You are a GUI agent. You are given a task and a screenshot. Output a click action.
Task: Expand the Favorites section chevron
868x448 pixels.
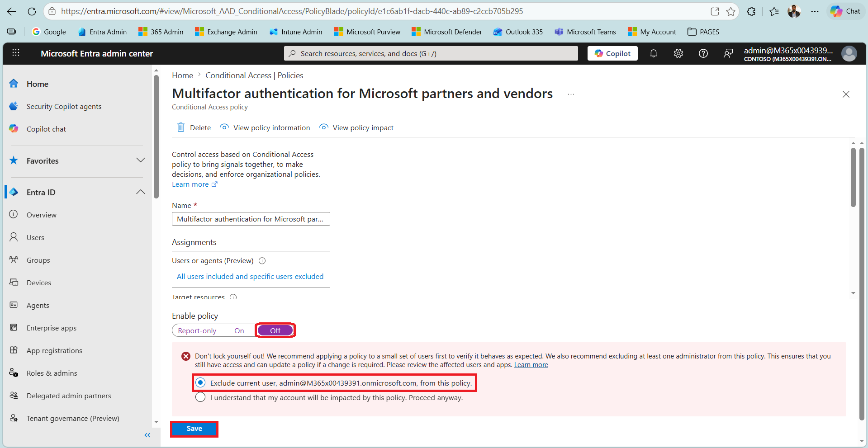(x=141, y=160)
